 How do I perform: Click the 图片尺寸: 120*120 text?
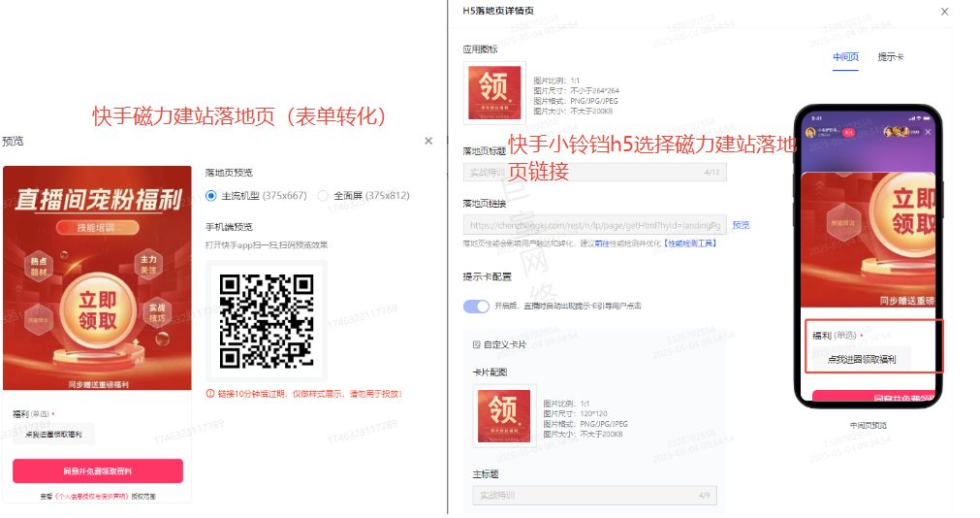click(x=575, y=413)
